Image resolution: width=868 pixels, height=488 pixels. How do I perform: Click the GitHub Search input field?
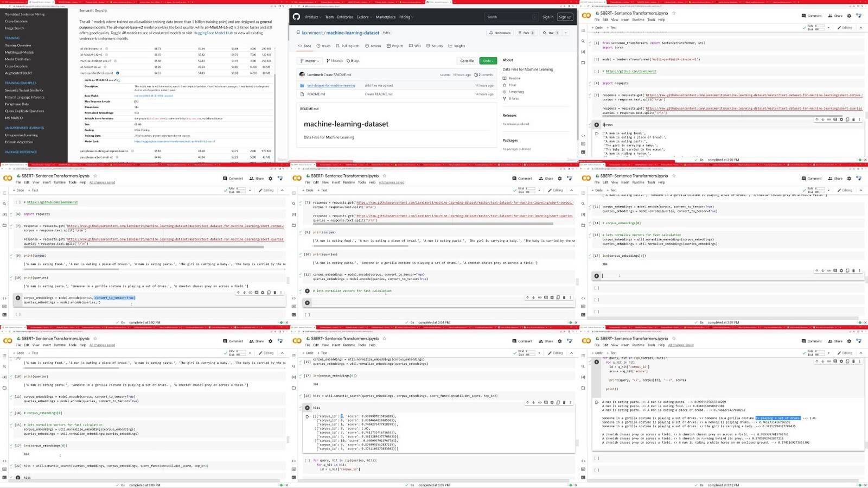click(512, 17)
